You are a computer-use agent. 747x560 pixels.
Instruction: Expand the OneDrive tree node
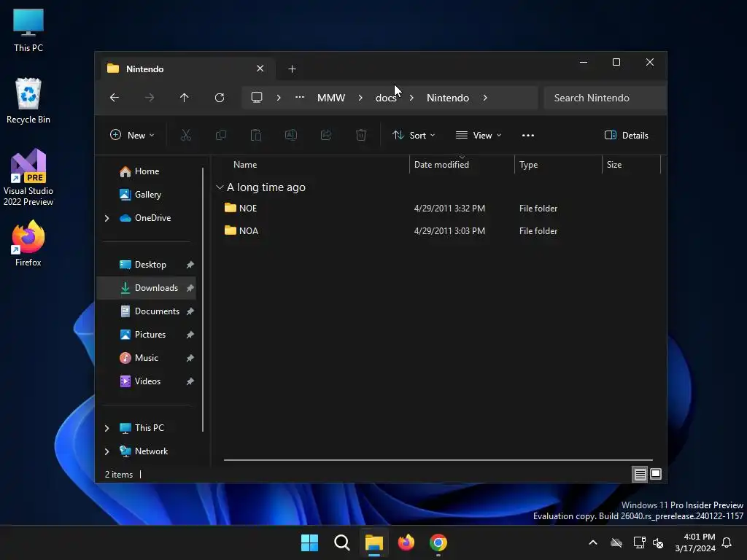(x=107, y=218)
